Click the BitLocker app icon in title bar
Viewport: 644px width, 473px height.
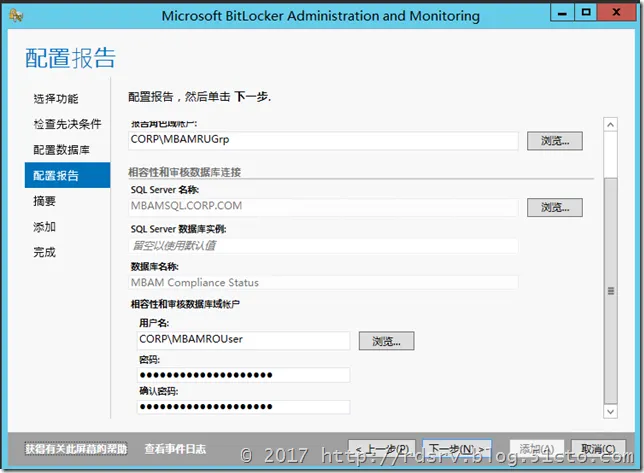(x=16, y=16)
